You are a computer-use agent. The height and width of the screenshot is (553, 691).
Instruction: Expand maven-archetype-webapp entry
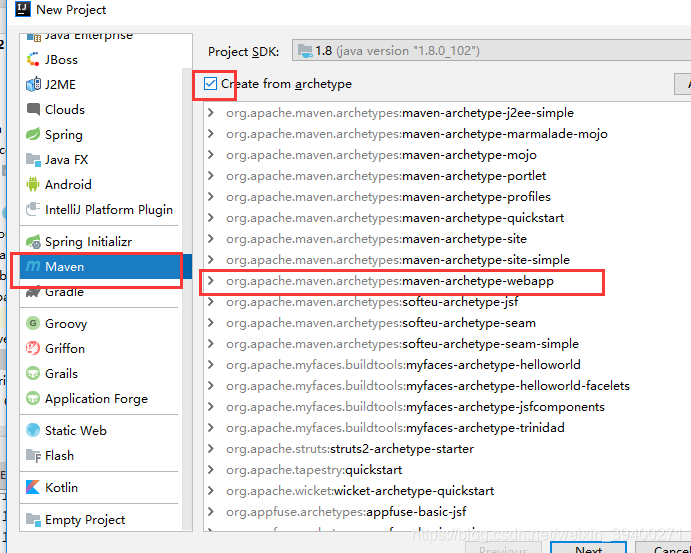pos(211,281)
